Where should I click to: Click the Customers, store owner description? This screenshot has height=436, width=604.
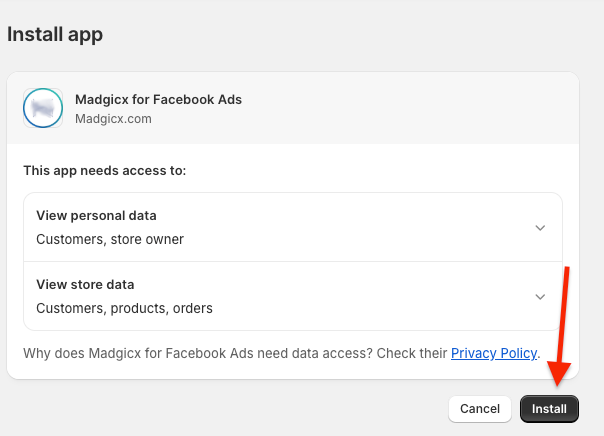coord(110,239)
